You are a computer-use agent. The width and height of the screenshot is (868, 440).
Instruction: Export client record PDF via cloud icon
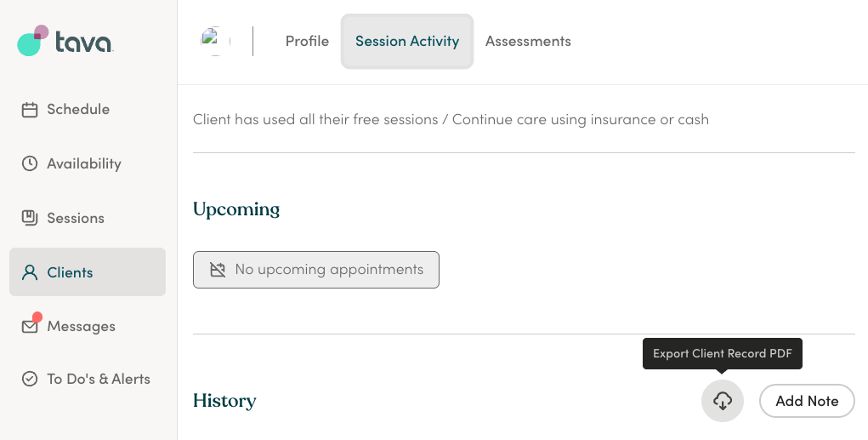pyautogui.click(x=723, y=401)
